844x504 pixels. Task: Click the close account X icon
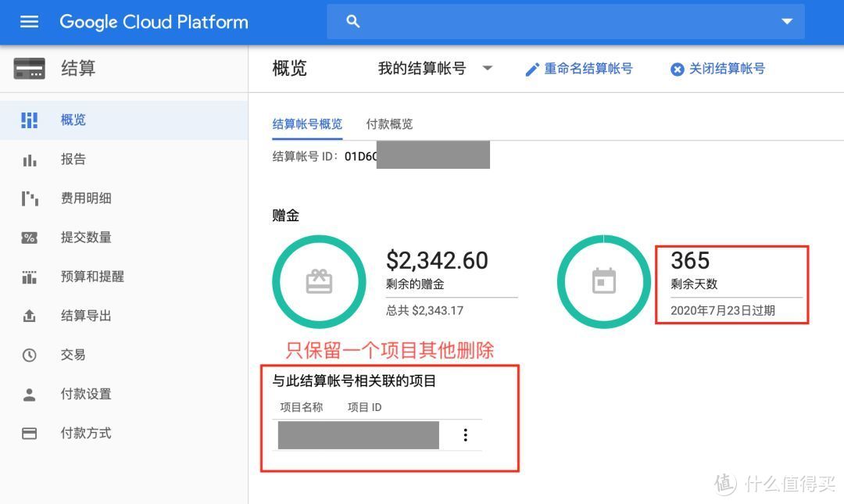677,70
